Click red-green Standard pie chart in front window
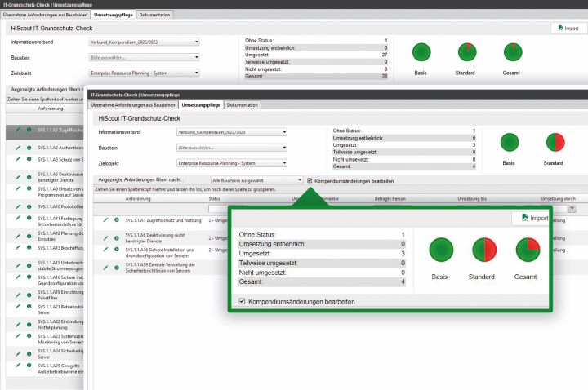 555,142
